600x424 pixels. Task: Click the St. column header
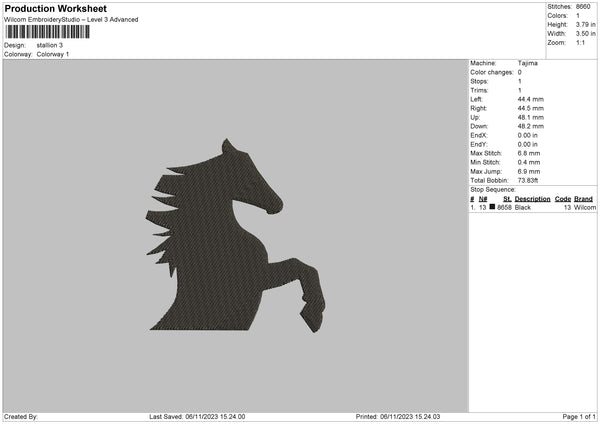click(x=508, y=199)
